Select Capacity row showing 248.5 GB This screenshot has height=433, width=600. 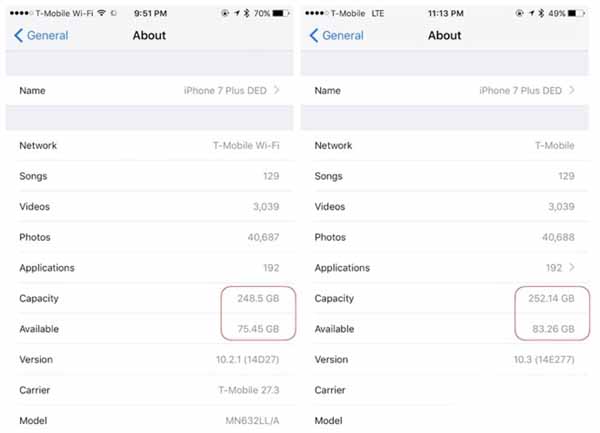pos(150,299)
